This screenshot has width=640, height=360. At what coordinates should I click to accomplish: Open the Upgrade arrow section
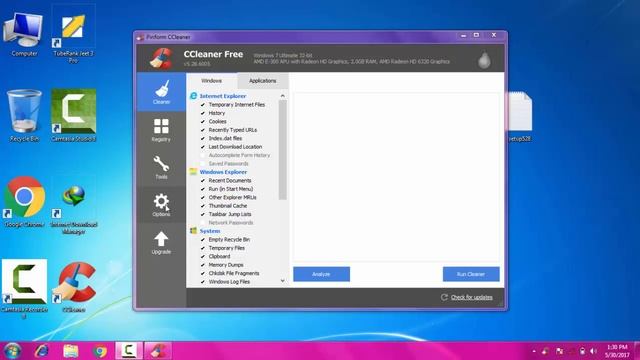161,242
